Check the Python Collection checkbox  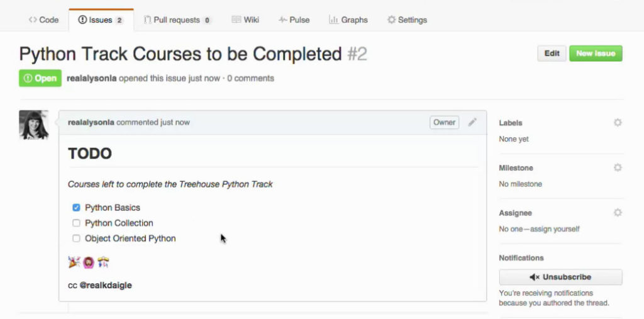pyautogui.click(x=76, y=223)
